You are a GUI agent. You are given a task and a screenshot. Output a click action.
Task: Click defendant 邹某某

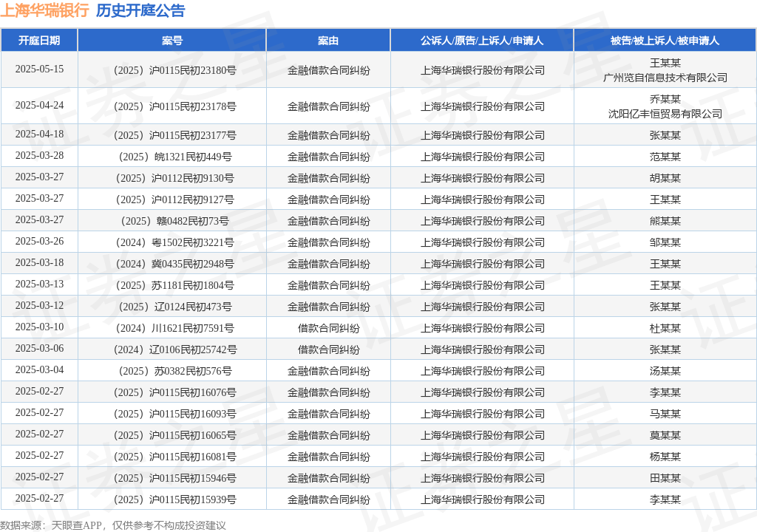click(x=665, y=242)
